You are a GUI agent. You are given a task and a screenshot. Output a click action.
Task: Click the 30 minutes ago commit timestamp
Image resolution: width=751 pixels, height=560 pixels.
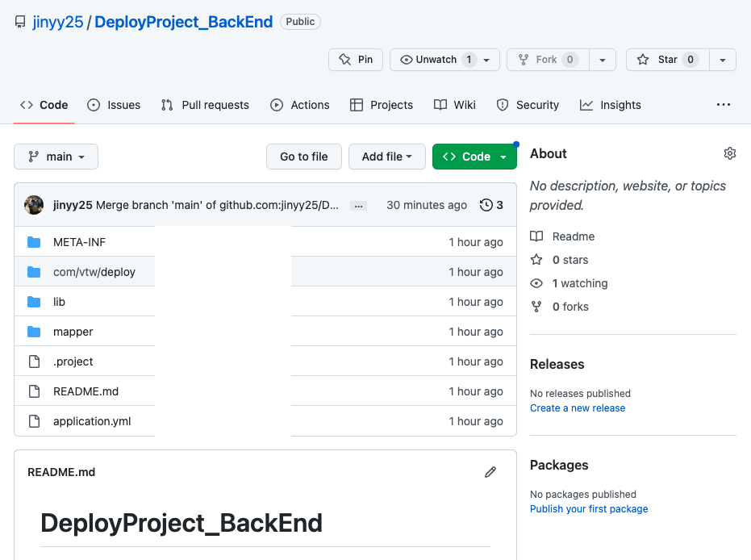pos(427,205)
